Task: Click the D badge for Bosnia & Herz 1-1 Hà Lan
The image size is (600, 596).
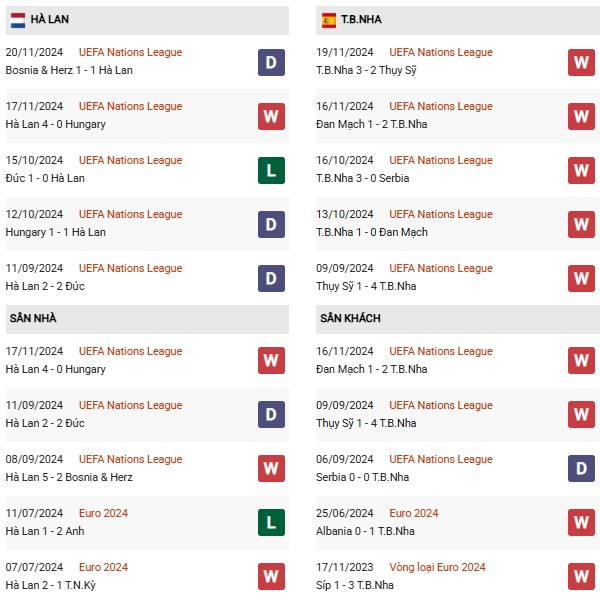Action: [x=271, y=62]
